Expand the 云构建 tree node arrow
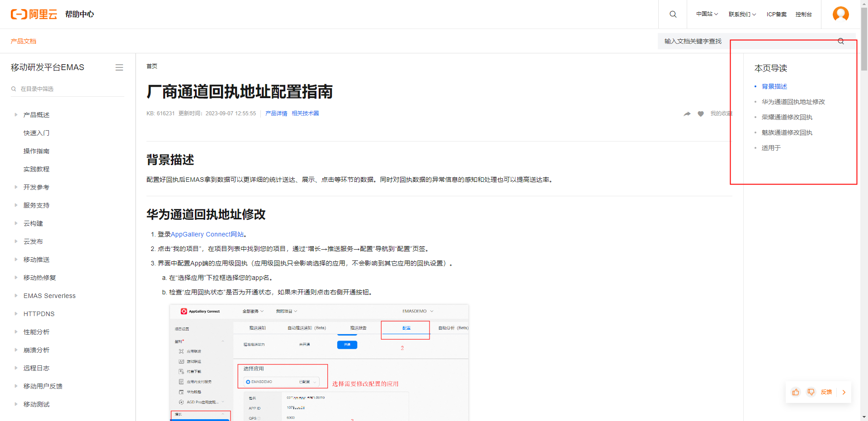 pos(16,223)
